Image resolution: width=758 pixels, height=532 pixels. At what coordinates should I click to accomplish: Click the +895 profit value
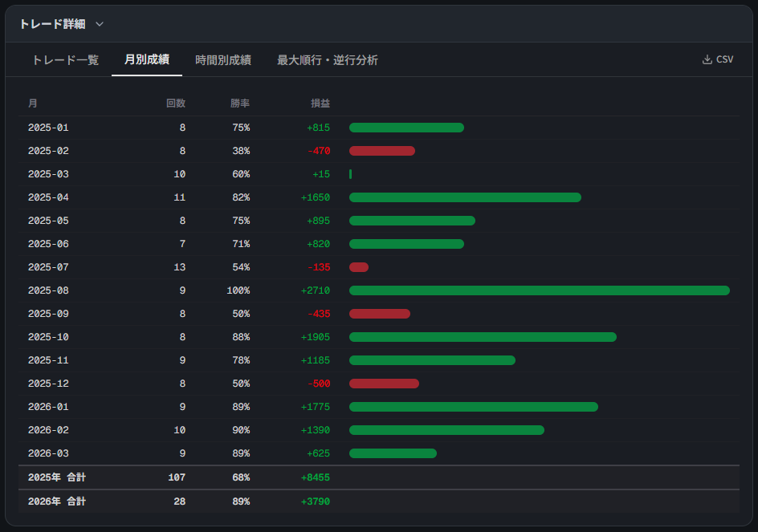point(319,221)
